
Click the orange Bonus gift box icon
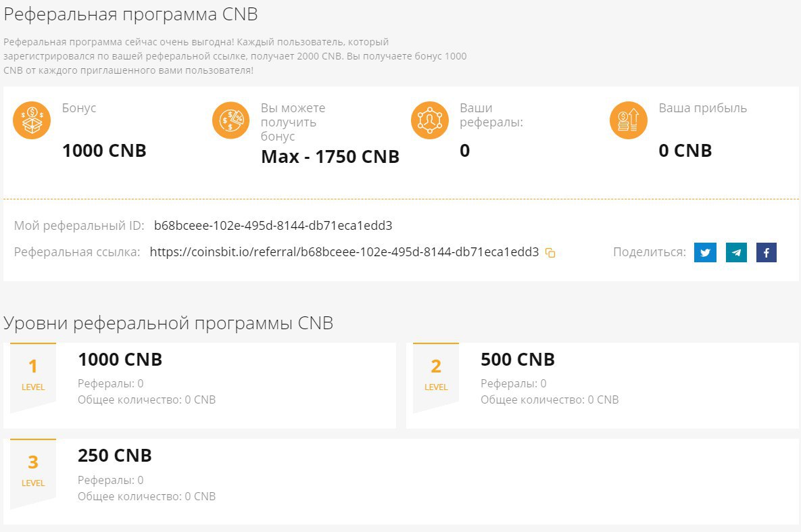32,120
